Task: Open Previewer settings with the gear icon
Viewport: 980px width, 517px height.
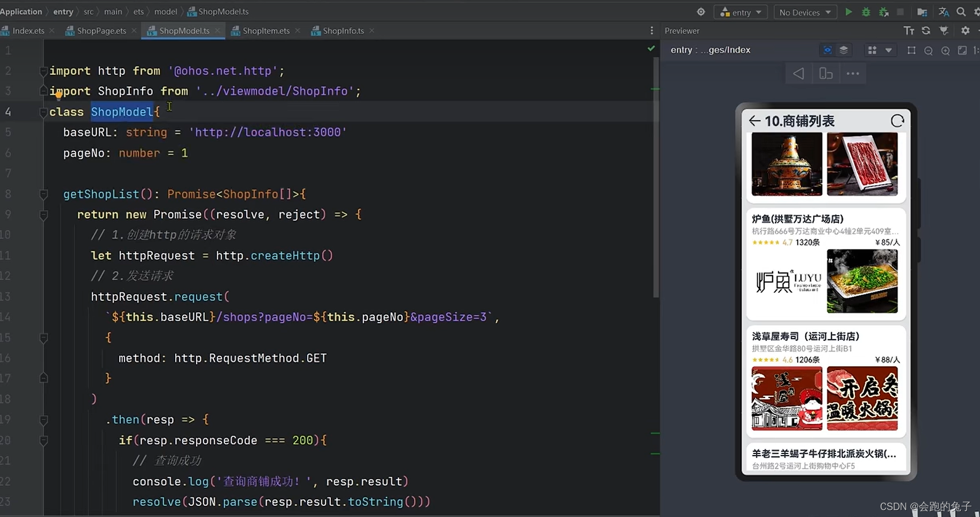Action: (x=966, y=30)
